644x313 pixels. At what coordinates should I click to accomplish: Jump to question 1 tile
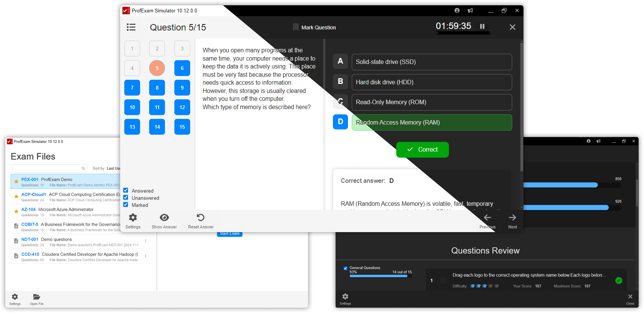pos(132,49)
